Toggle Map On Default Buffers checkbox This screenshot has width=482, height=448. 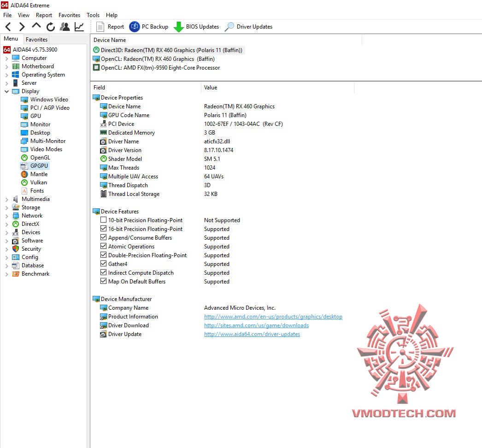click(x=104, y=281)
